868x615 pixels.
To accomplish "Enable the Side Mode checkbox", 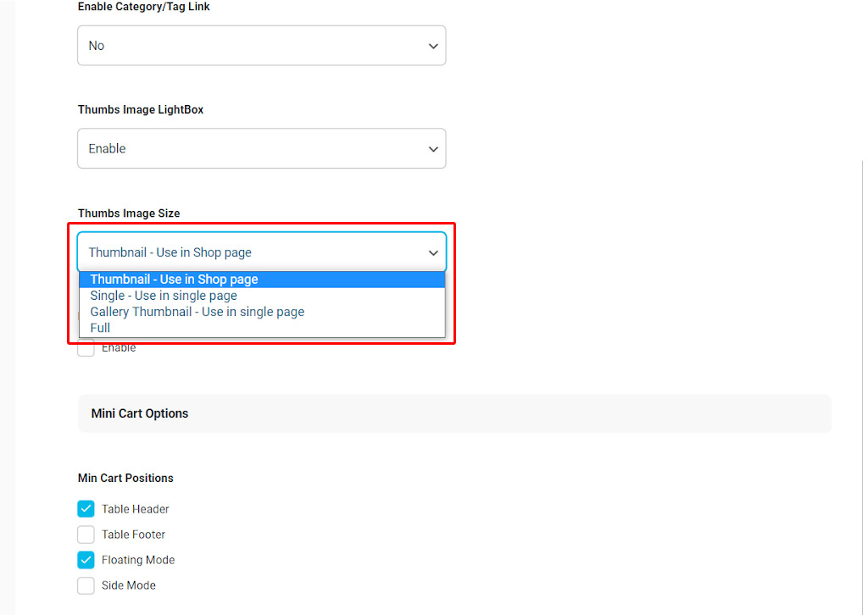I will pyautogui.click(x=86, y=585).
